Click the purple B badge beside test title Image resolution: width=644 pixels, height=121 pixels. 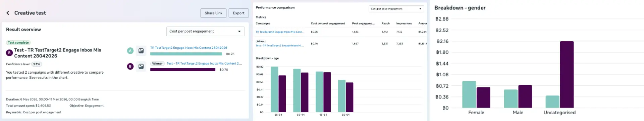click(9, 53)
